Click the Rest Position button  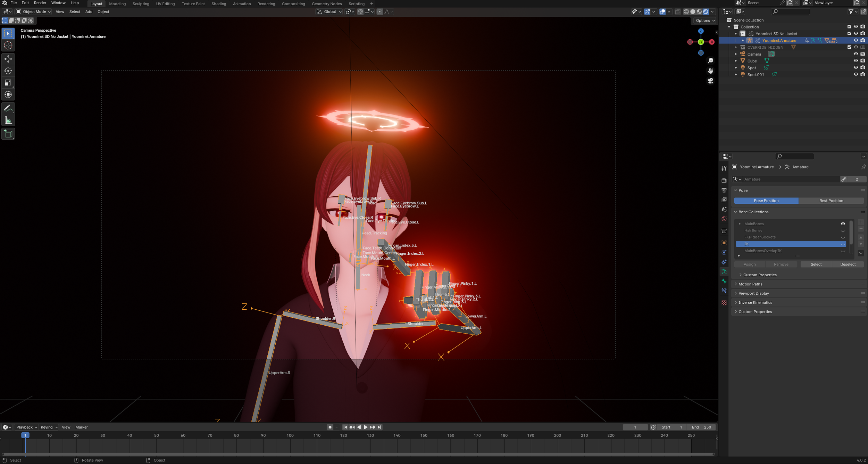pyautogui.click(x=831, y=201)
